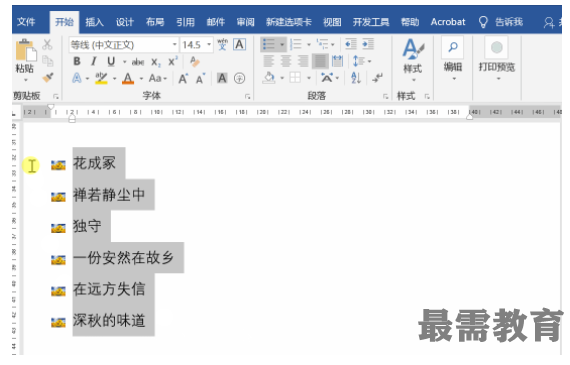Open the Font (字体) dialog launcher
The image size is (570, 365).
coord(248,96)
